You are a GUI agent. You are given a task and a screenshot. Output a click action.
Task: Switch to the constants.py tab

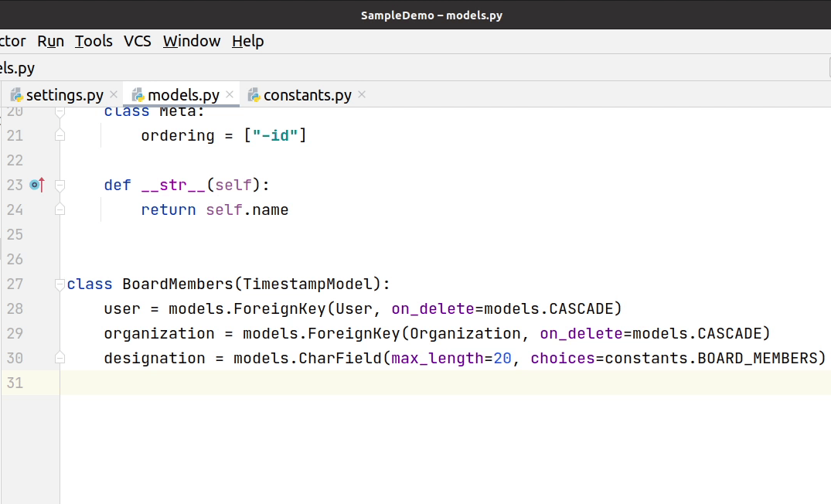coord(307,95)
